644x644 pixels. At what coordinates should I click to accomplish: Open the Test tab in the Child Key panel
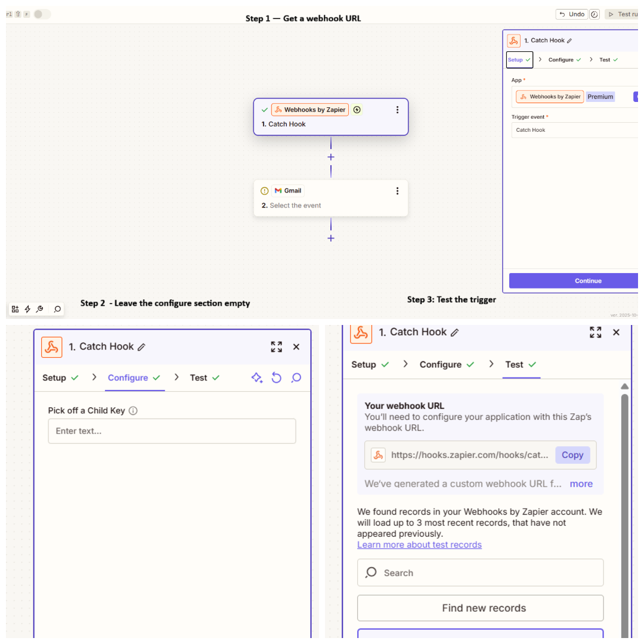point(205,377)
